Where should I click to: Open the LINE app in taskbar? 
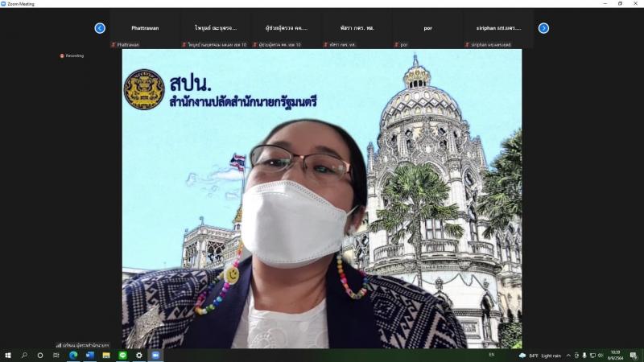[x=123, y=356]
